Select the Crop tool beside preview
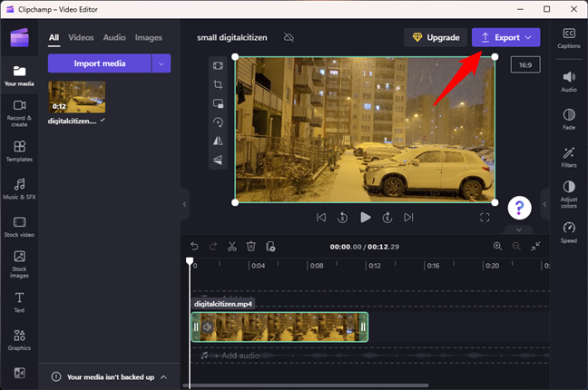Image resolution: width=588 pixels, height=390 pixels. click(x=218, y=84)
